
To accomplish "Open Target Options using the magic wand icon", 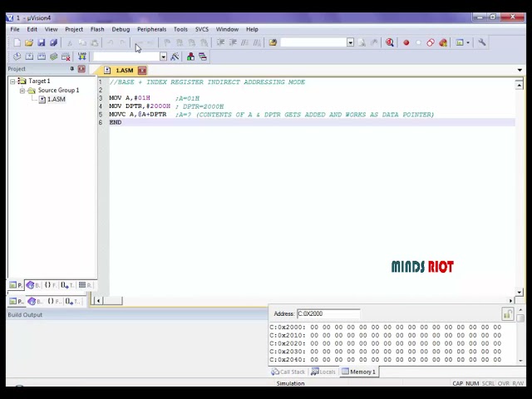I will pyautogui.click(x=175, y=57).
